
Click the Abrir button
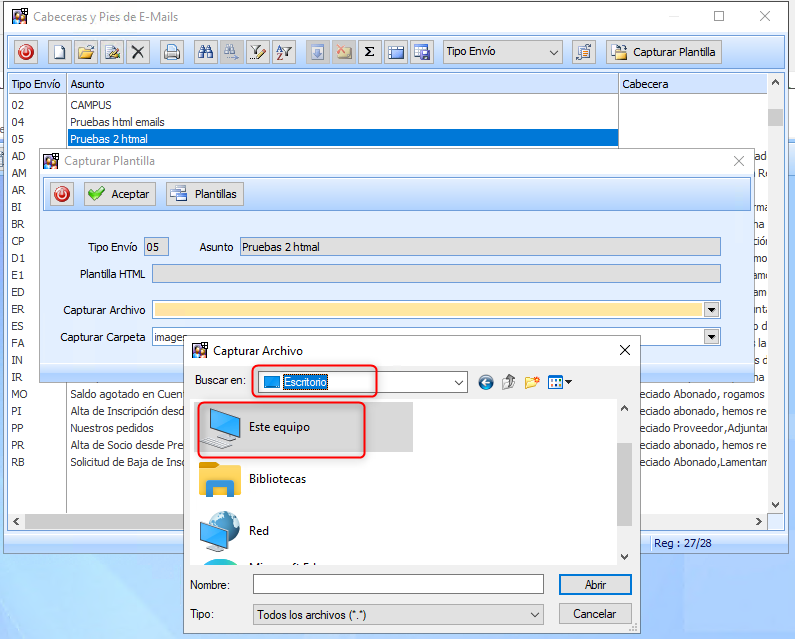[x=594, y=584]
